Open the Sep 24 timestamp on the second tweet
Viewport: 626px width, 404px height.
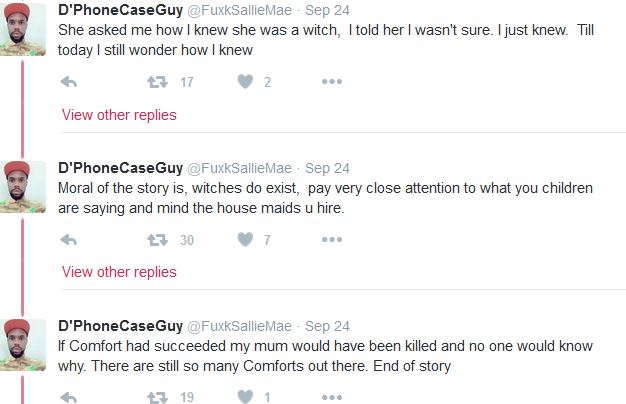click(x=327, y=169)
